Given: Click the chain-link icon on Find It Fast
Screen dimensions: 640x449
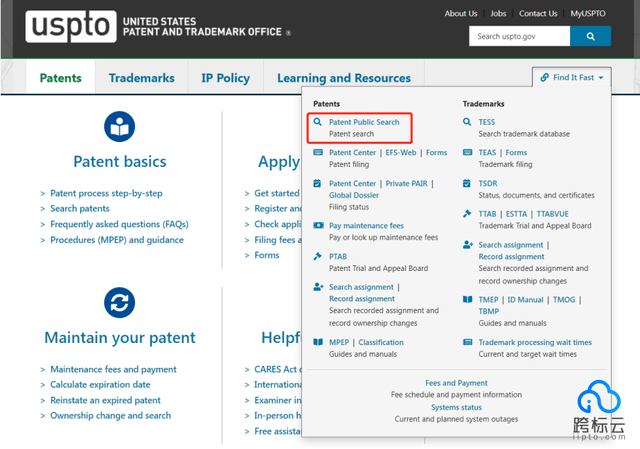Looking at the screenshot, I should click(544, 77).
